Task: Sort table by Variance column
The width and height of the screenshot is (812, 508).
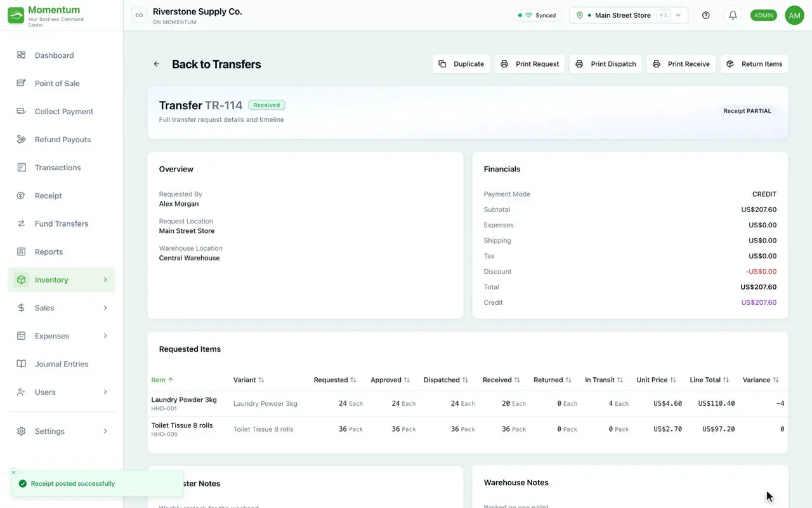Action: pyautogui.click(x=761, y=380)
